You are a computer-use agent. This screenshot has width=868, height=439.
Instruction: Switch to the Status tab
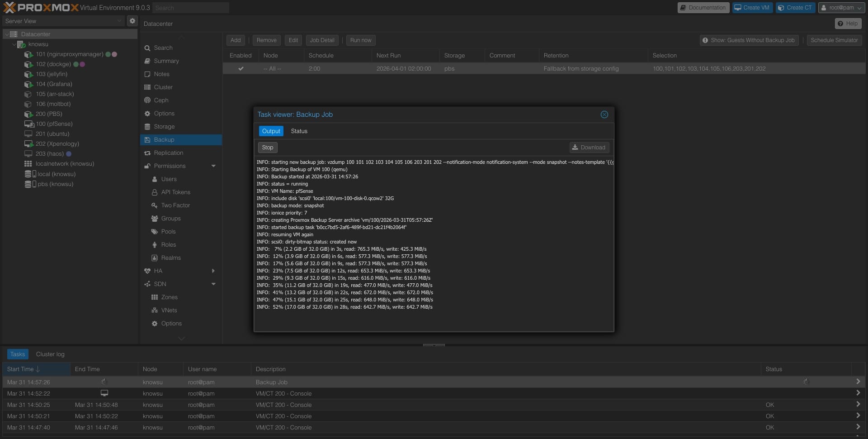pyautogui.click(x=299, y=131)
